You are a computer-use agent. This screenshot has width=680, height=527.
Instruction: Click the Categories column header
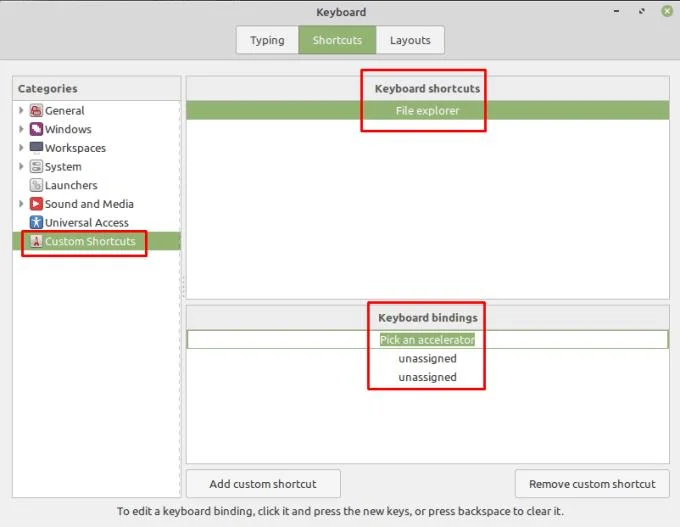[97, 88]
